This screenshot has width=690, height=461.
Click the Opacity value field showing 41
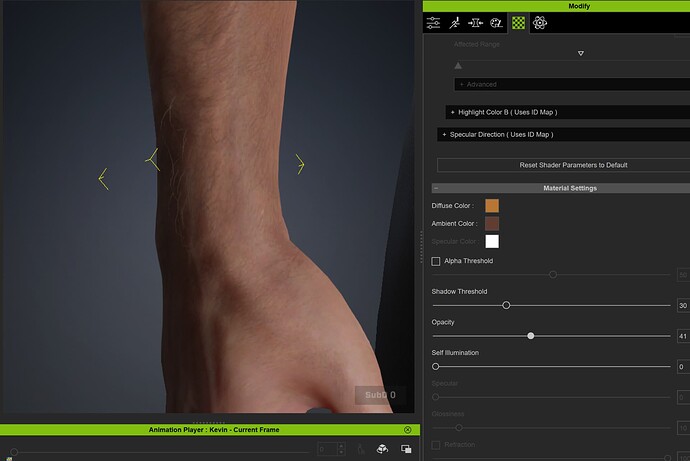[x=683, y=336]
